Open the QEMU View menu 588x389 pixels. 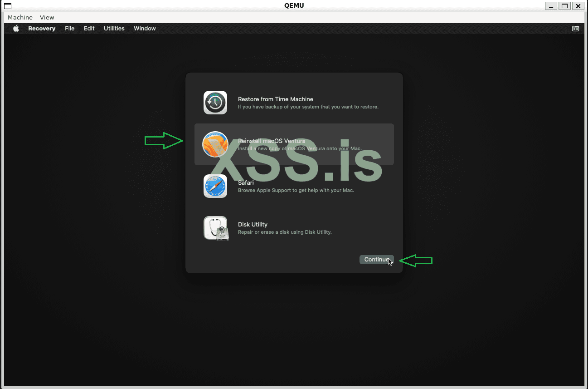(47, 17)
